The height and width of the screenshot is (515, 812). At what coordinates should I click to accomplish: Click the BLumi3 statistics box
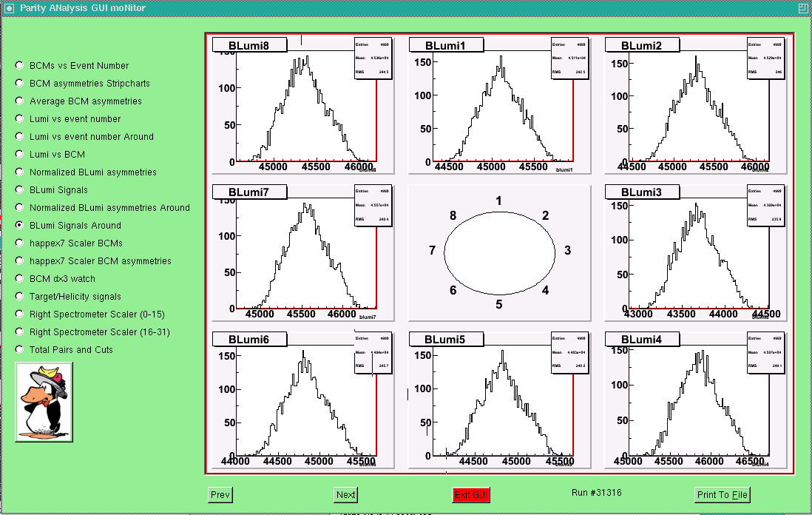(766, 205)
